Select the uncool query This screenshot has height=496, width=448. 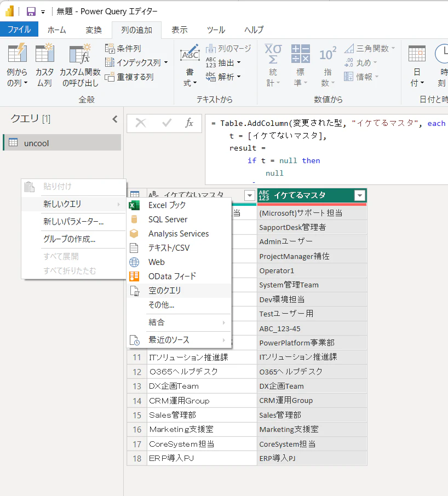(x=62, y=143)
